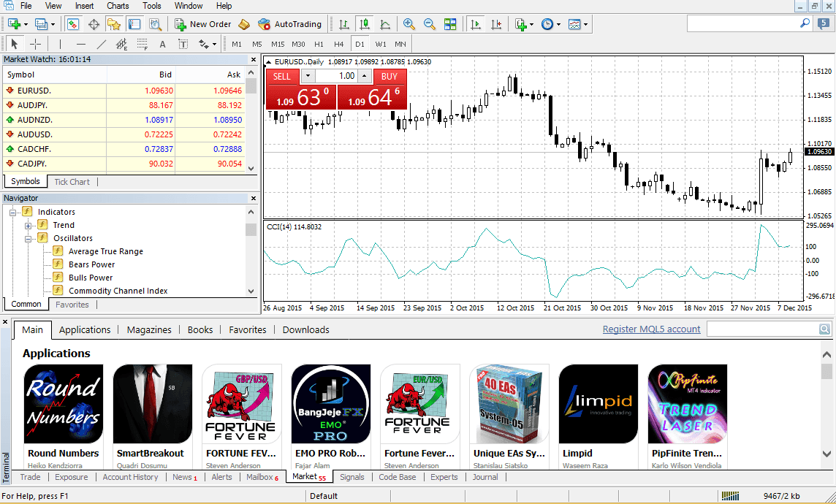Viewport: 836px width, 504px height.
Task: Click the red BUY button
Action: click(389, 76)
